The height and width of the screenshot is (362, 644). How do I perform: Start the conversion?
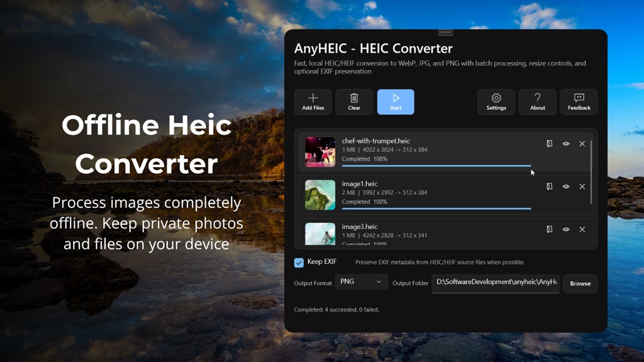[396, 102]
